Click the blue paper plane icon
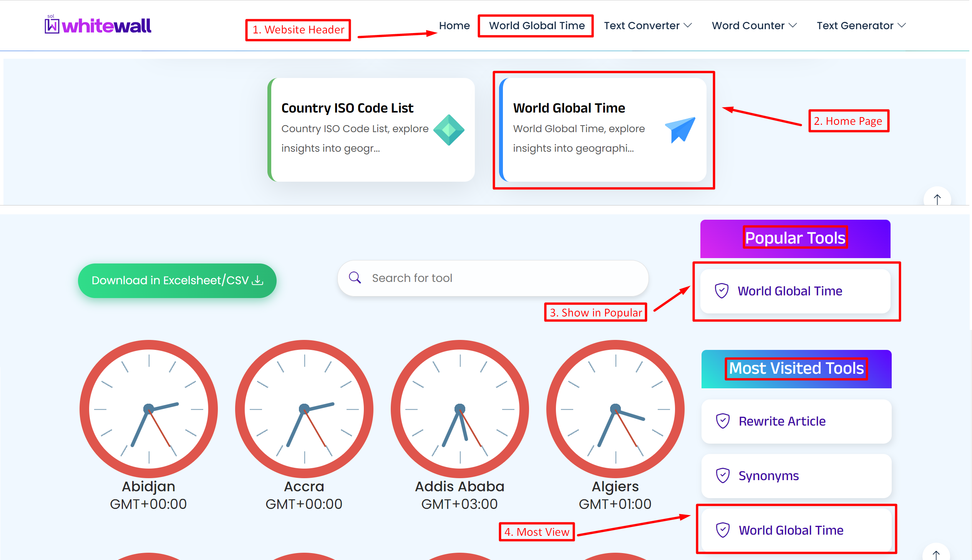This screenshot has height=560, width=972. 680,129
